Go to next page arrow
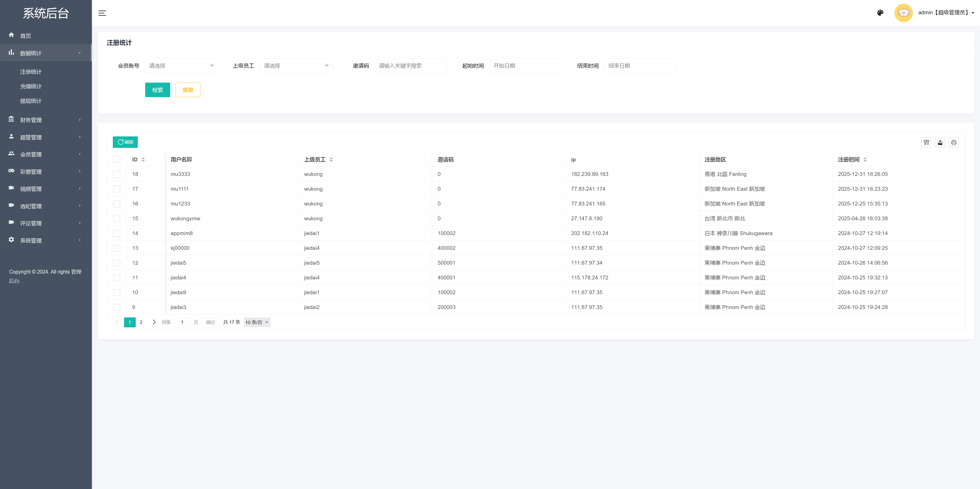The width and height of the screenshot is (980, 489). (154, 322)
